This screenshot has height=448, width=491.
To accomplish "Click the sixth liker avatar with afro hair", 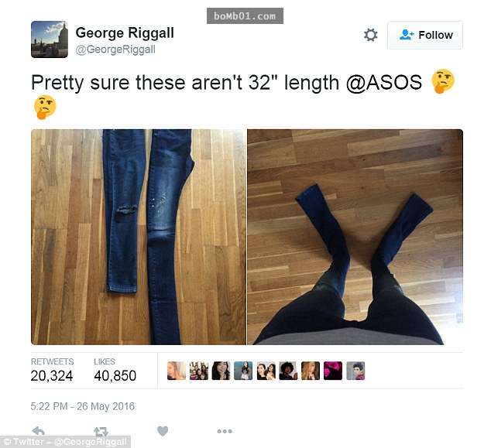I will click(x=288, y=371).
